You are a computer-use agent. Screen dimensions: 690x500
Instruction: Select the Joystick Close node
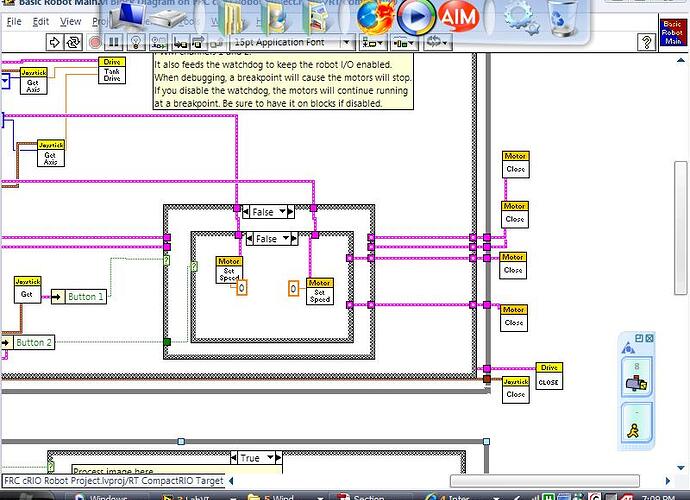(x=515, y=390)
